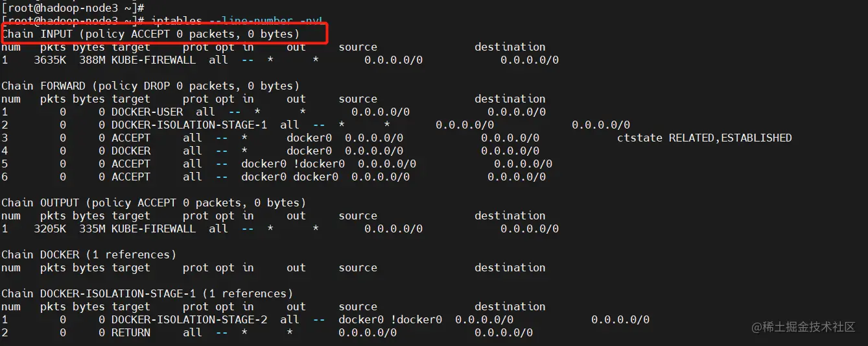Click the 'prot' column header under Chain FORWARD
The height and width of the screenshot is (346, 868).
[196, 99]
